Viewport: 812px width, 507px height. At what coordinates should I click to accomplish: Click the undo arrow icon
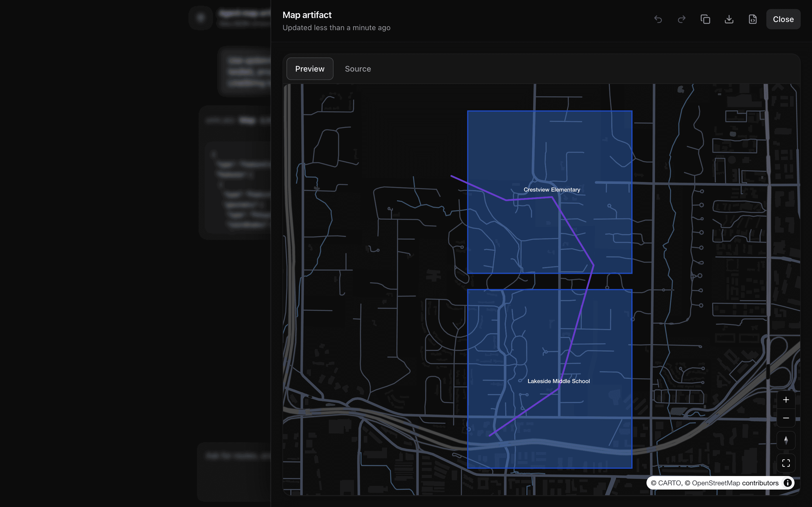click(658, 19)
